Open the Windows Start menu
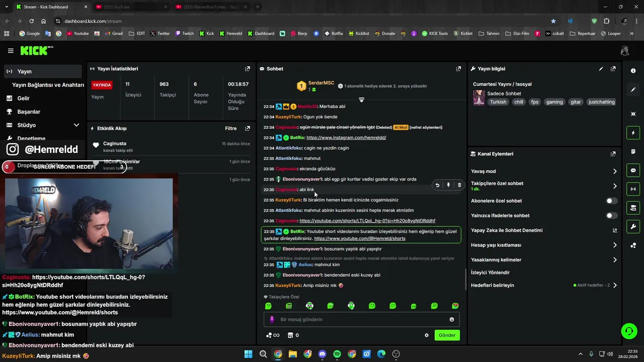This screenshot has width=644, height=362. pos(248,354)
